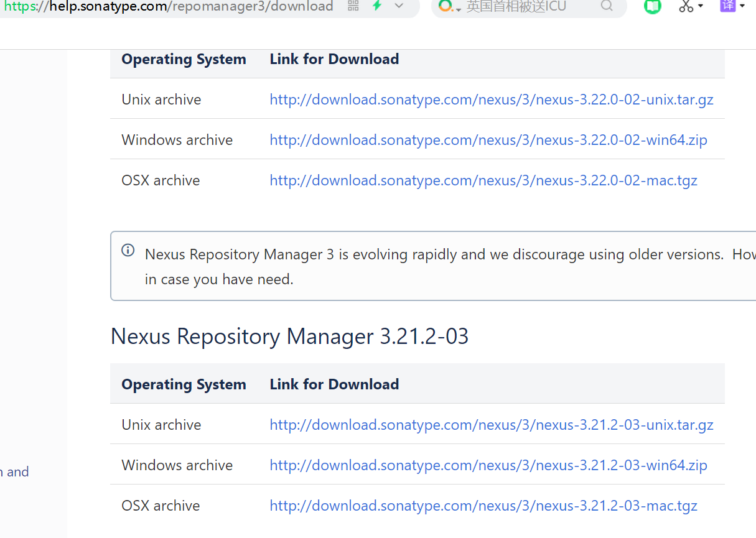Click 'Unix archive' cell in 3.22.0 table

pos(161,100)
